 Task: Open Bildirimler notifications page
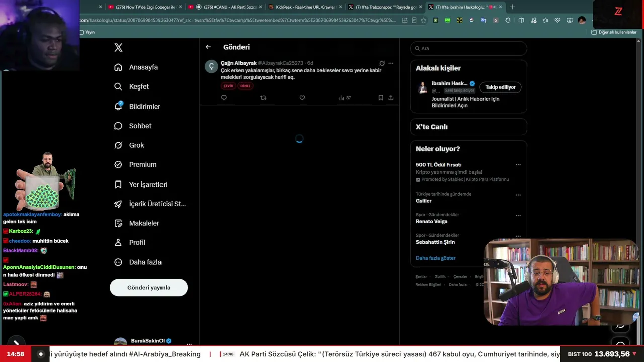137,106
